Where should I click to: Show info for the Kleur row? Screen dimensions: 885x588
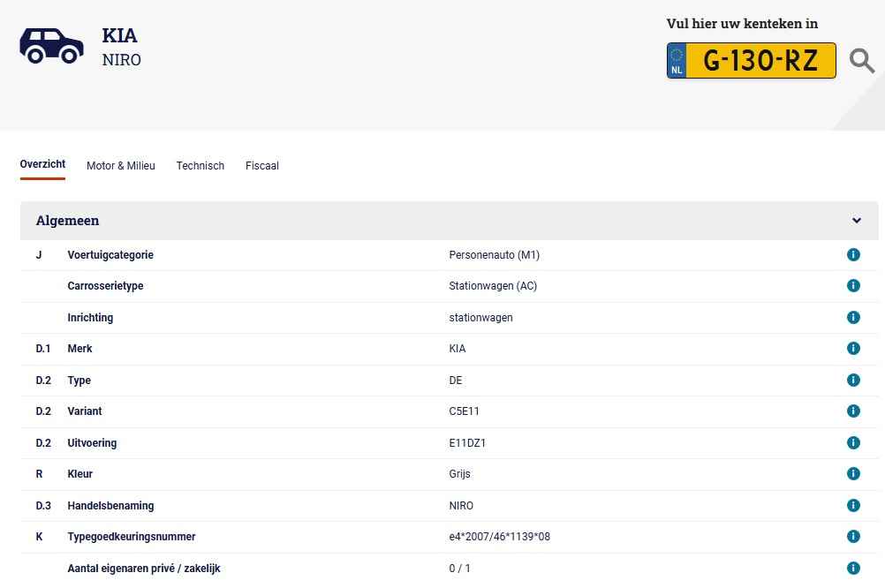point(853,473)
